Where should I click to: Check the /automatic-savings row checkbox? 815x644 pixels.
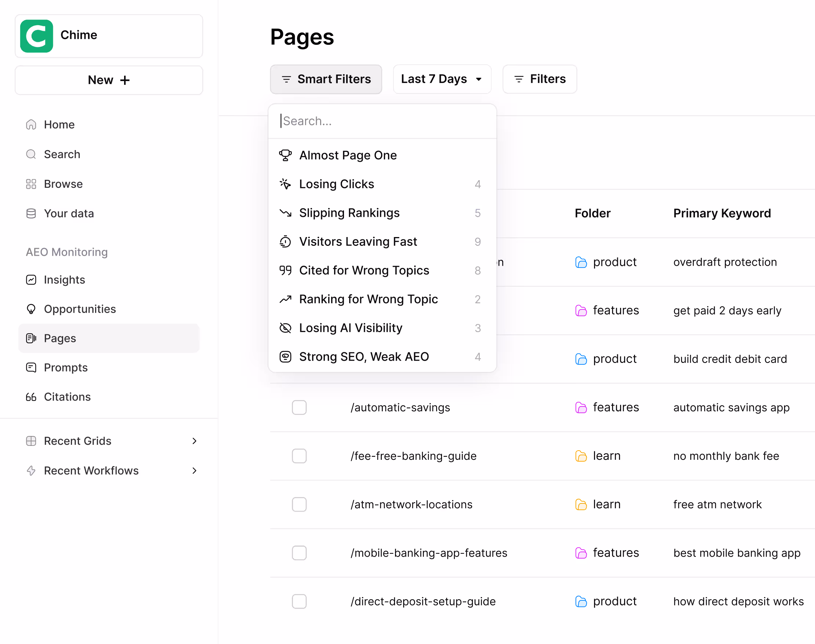[299, 408]
